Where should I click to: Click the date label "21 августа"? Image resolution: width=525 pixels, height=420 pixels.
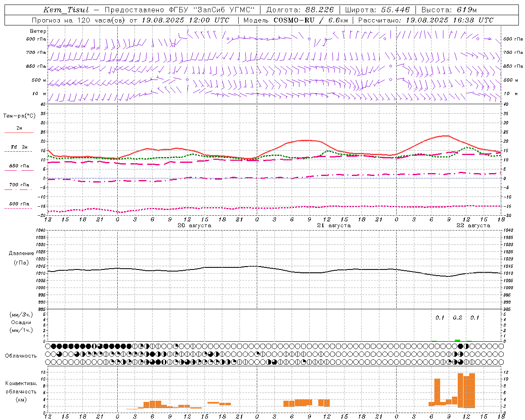(x=334, y=226)
